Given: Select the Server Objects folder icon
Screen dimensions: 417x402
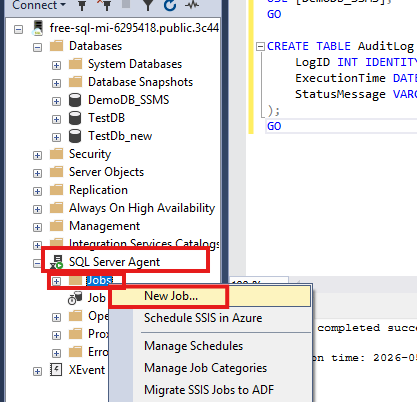Looking at the screenshot, I should [x=56, y=172].
